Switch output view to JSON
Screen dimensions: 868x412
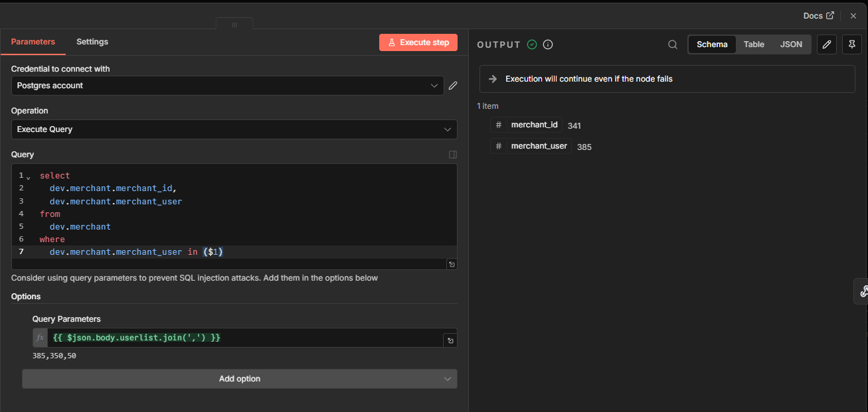[x=791, y=44]
